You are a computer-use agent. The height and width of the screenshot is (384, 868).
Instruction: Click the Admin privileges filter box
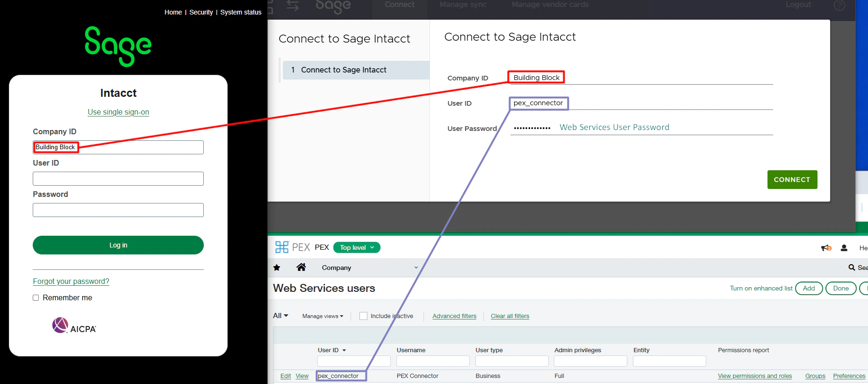coord(590,361)
